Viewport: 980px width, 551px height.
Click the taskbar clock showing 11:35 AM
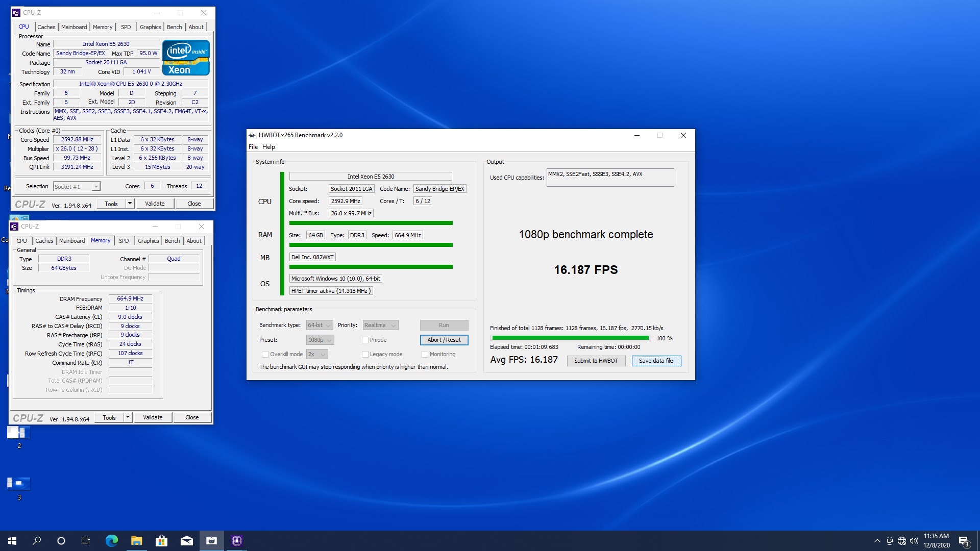pyautogui.click(x=936, y=541)
